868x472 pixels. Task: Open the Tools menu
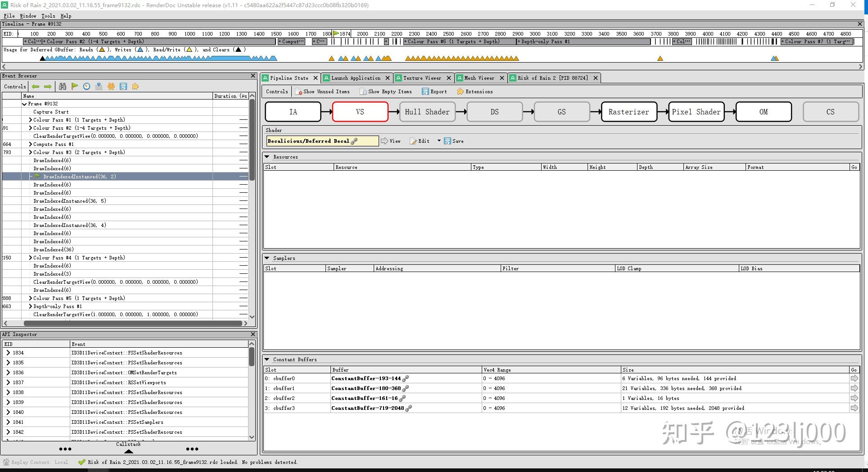coord(48,16)
